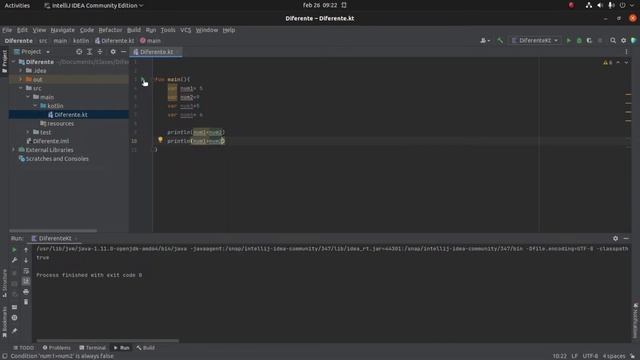Open editor tabs more options menu
The height and width of the screenshot is (360, 640).
click(x=626, y=52)
